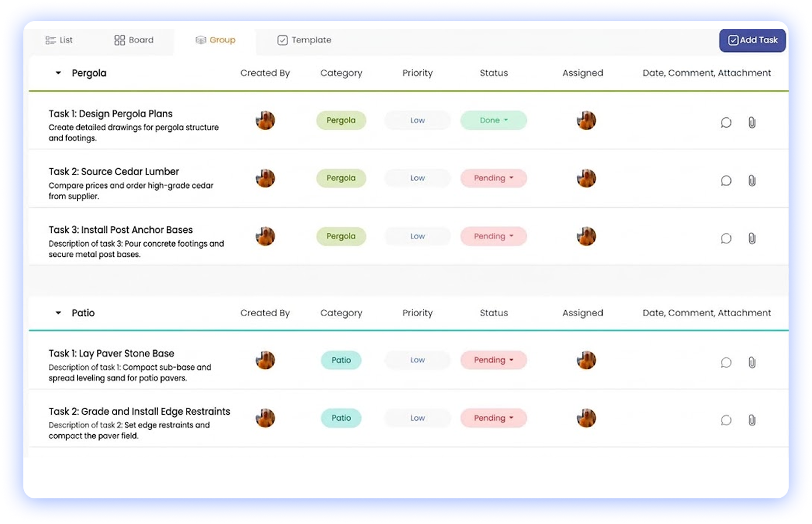812x524 pixels.
Task: Open comments for Lay Paver Stone Base
Action: (x=726, y=362)
